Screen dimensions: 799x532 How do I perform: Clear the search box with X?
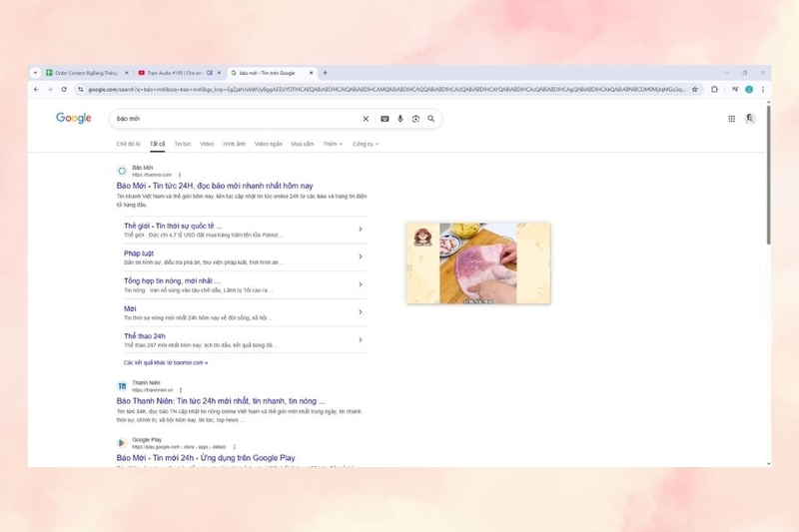click(x=366, y=119)
